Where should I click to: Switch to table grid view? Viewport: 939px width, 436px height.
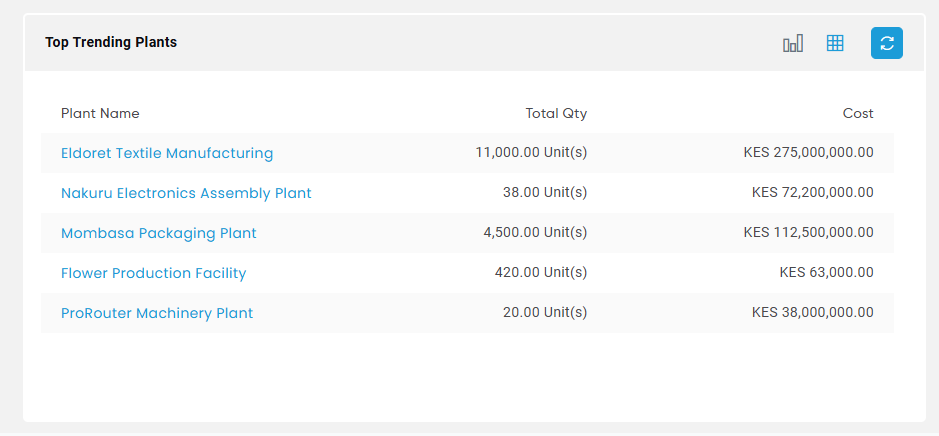(835, 43)
